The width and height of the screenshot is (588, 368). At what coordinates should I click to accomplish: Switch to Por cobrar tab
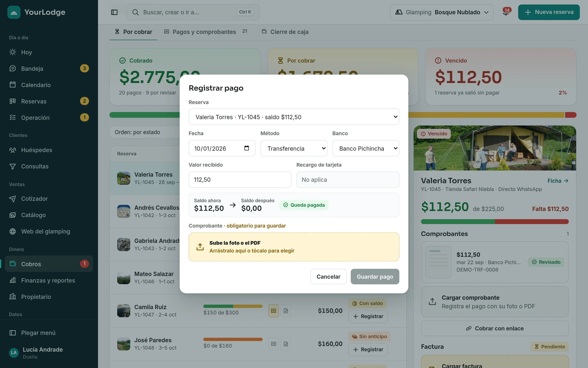tap(133, 32)
